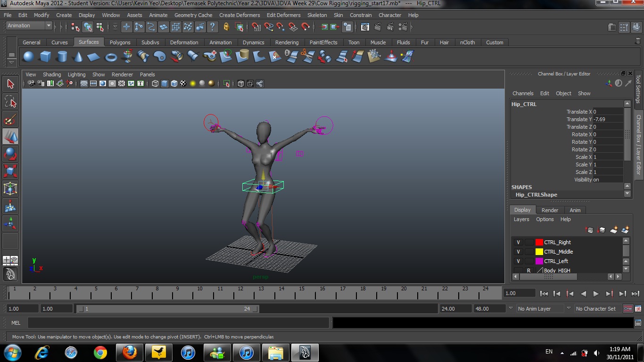The width and height of the screenshot is (644, 362).
Task: Select the Scale tool in the toolbox
Action: point(10,171)
